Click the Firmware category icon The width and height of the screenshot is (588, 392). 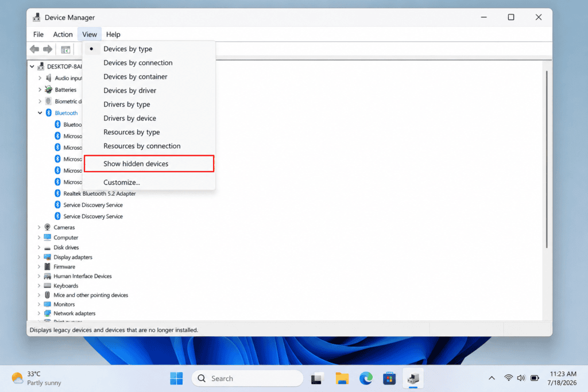click(x=47, y=266)
